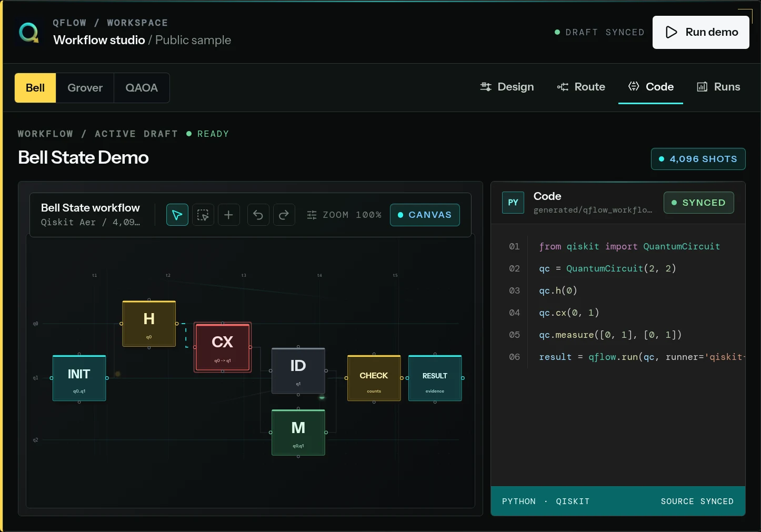Open the Design view tab
Image resolution: width=761 pixels, height=532 pixels.
click(507, 87)
